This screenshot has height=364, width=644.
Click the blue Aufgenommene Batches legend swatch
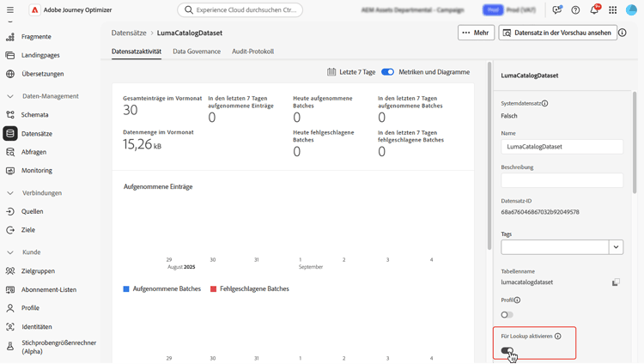point(126,289)
